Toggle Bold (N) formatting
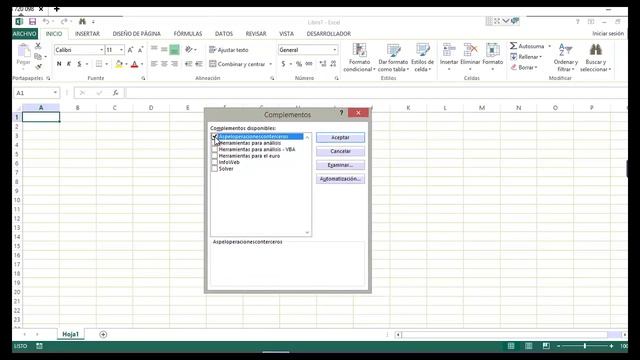Screen dimensions: 640x360 pyautogui.click(x=59, y=64)
